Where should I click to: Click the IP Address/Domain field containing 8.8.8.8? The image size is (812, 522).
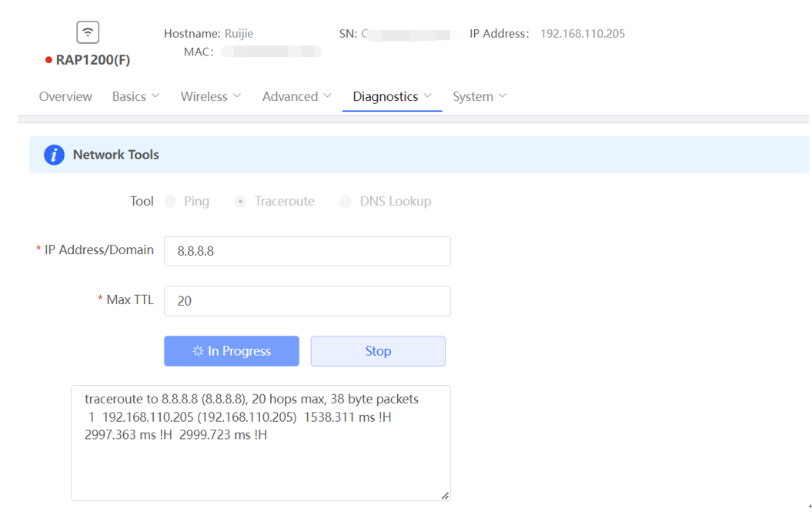tap(308, 251)
